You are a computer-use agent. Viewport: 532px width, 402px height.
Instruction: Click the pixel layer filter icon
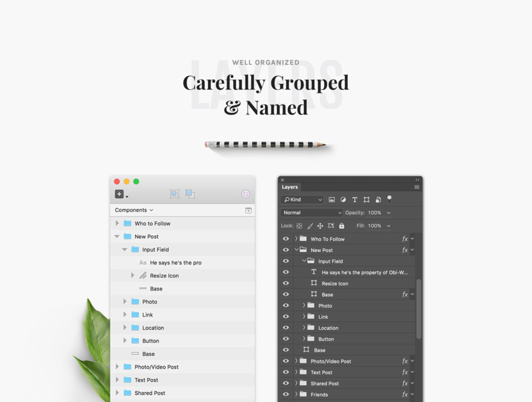coord(332,200)
